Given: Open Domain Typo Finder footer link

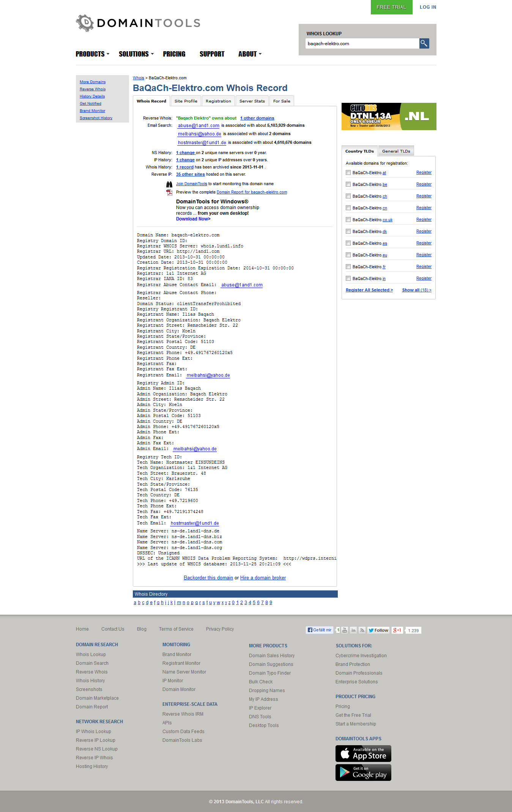Looking at the screenshot, I should tap(270, 673).
